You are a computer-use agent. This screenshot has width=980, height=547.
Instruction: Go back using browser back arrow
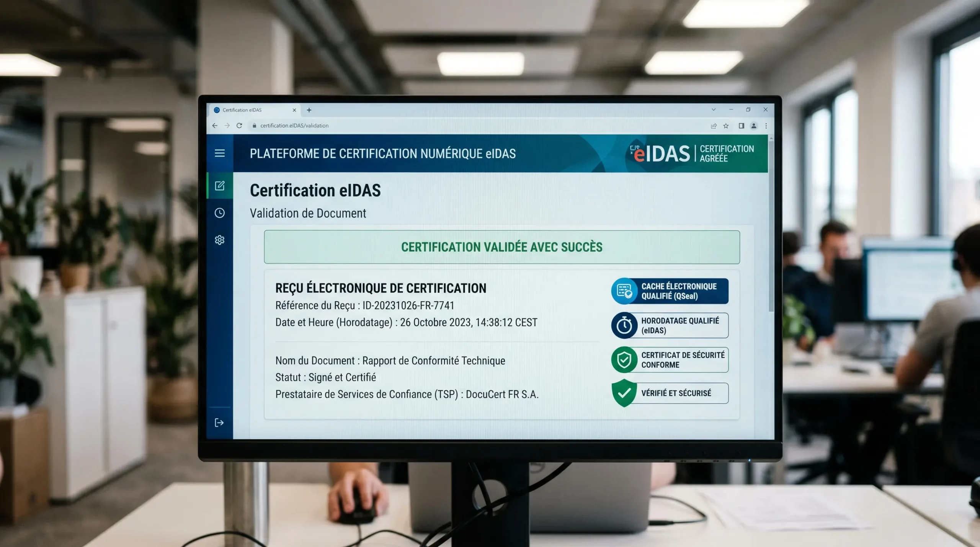click(215, 126)
